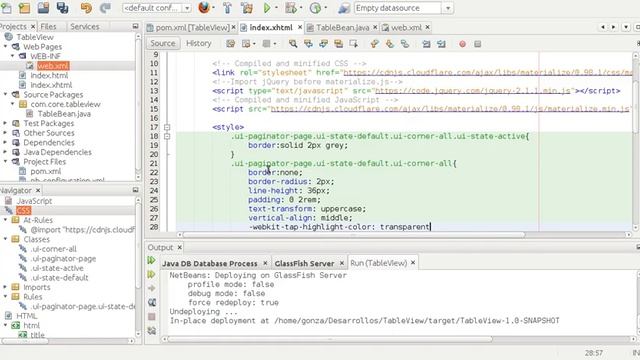This screenshot has width=640, height=360.
Task: Run the project with green play icon
Action: coord(267,8)
